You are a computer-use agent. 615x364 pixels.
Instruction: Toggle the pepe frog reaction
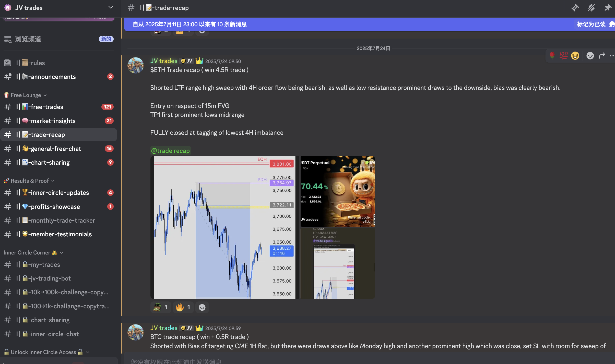click(161, 307)
